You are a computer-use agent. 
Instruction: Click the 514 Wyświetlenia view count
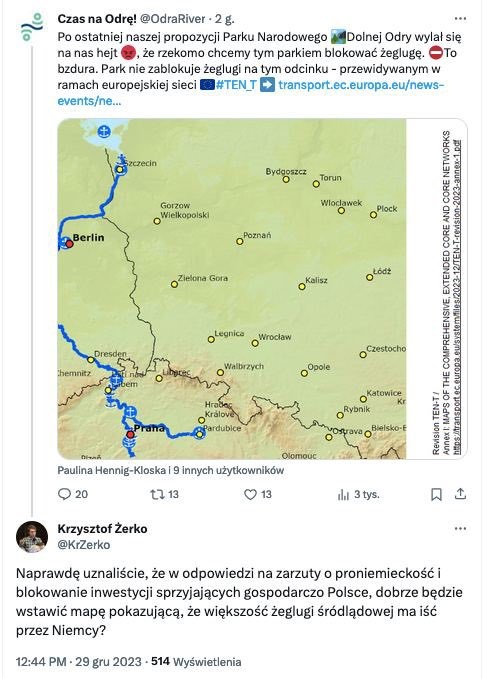[x=196, y=662]
